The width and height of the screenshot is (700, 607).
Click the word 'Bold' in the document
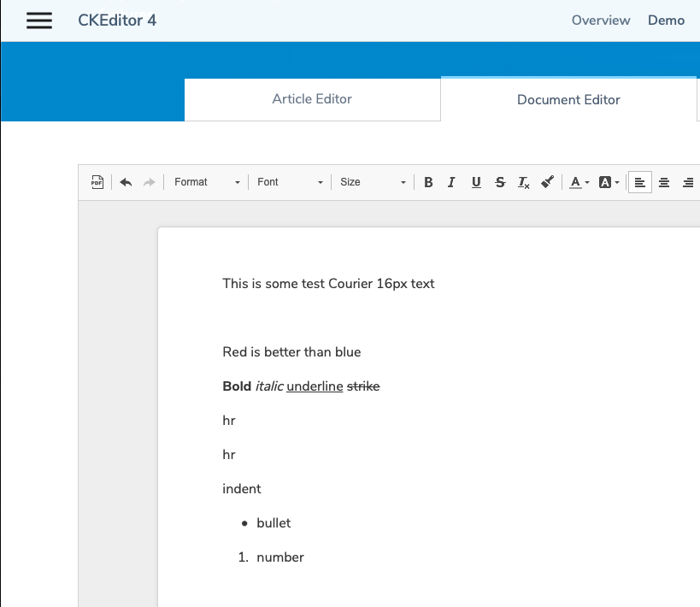[237, 386]
